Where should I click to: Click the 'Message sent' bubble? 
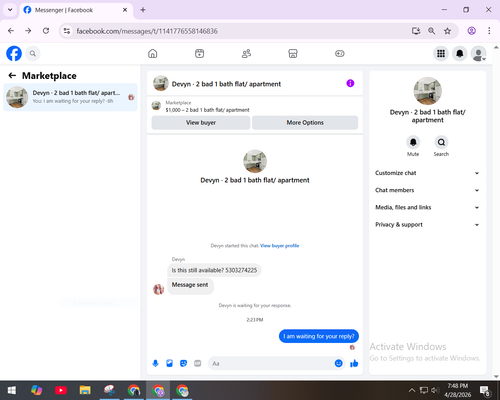pos(190,286)
